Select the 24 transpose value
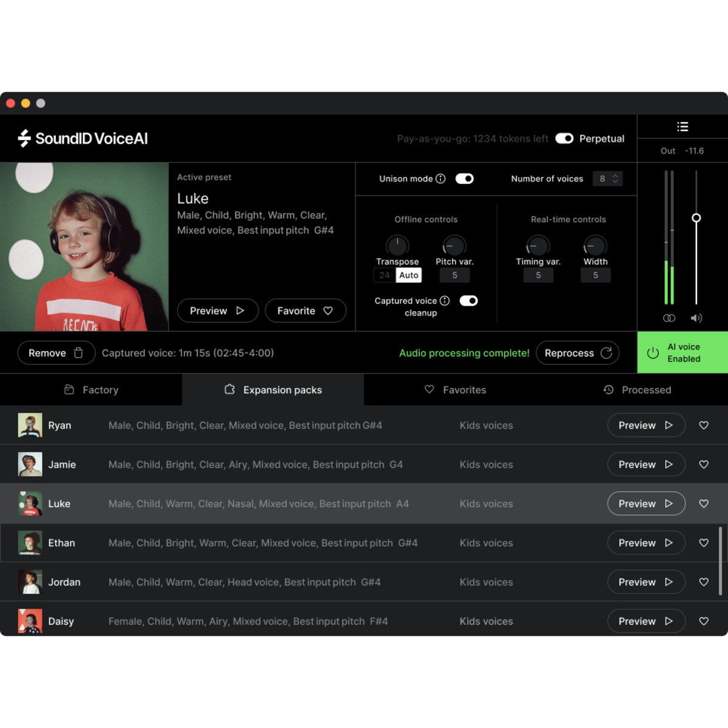Screen dimensions: 728x728 click(385, 275)
